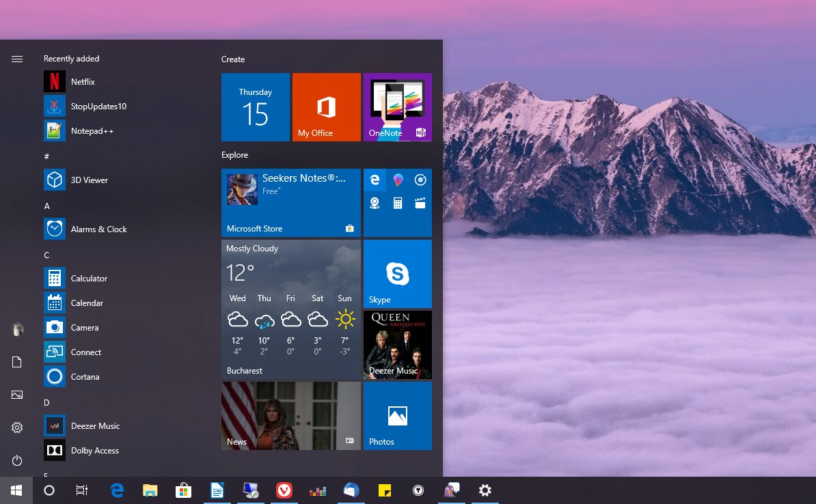Open Paint 3D icon in tile folder
The height and width of the screenshot is (504, 816).
(398, 180)
